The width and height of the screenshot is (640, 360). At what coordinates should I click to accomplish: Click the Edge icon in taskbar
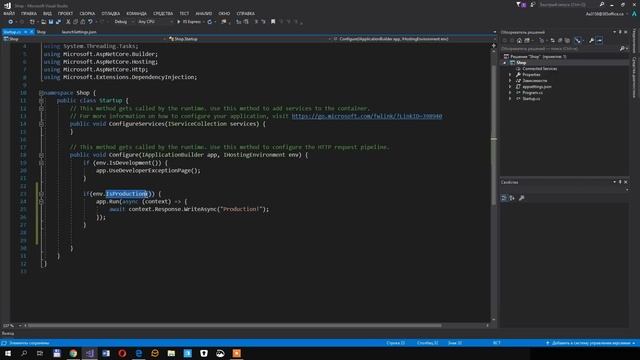click(138, 353)
